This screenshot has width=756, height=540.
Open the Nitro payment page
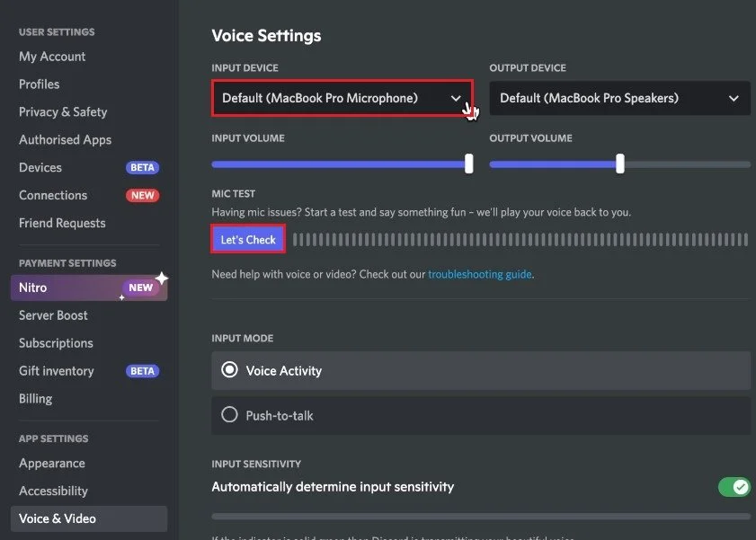(89, 288)
